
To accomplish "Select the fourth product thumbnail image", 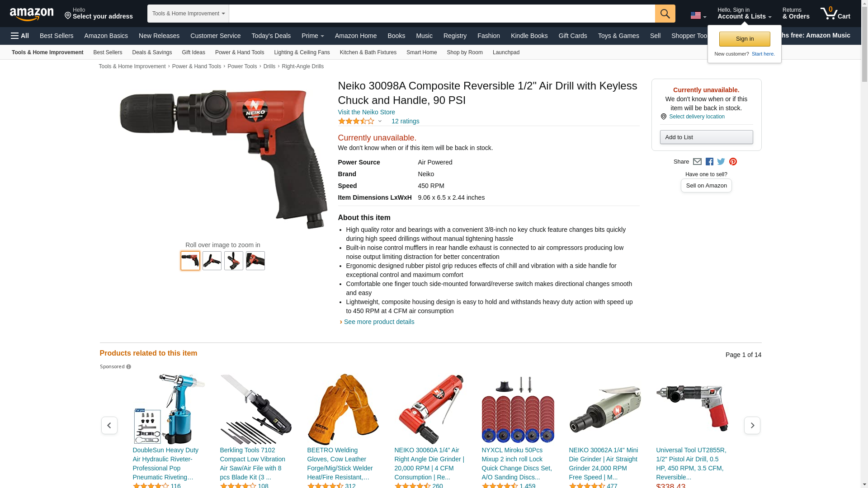I will (x=255, y=261).
